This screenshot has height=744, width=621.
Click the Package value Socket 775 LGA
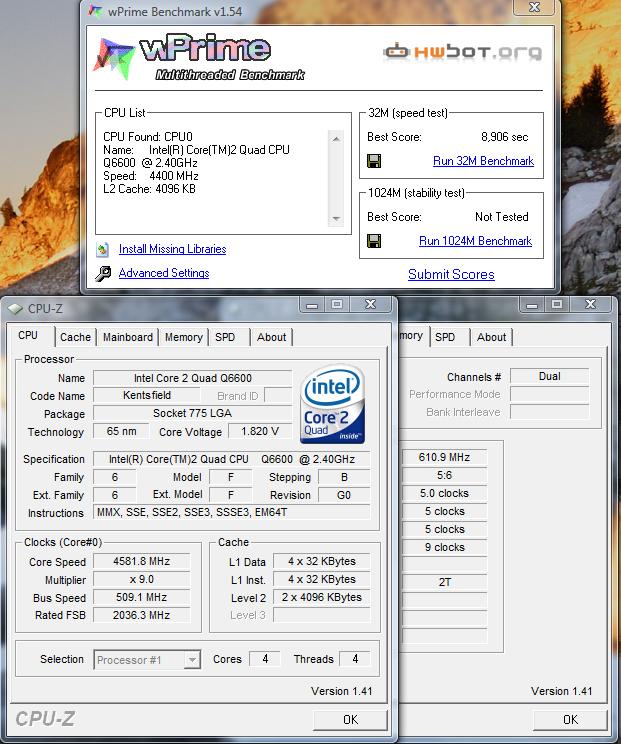tap(193, 413)
